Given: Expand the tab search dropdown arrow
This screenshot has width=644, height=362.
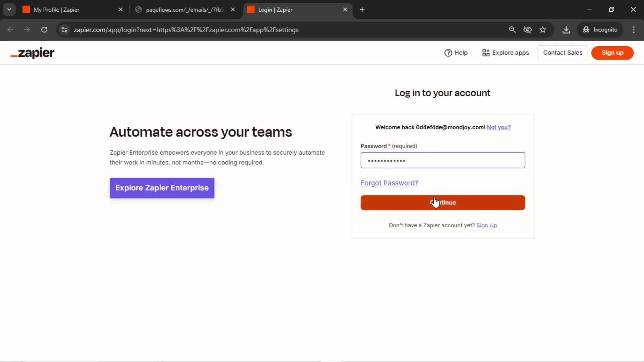Looking at the screenshot, I should click(9, 10).
